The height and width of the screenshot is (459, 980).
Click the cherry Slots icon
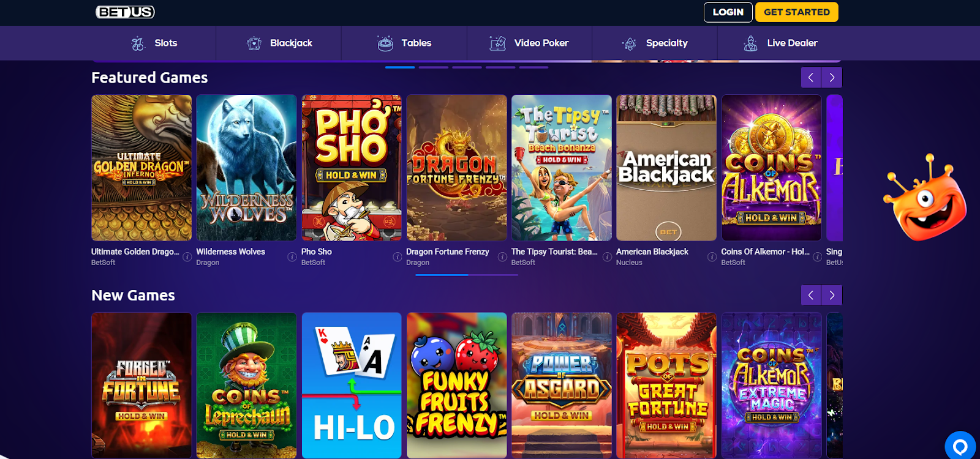click(x=138, y=43)
